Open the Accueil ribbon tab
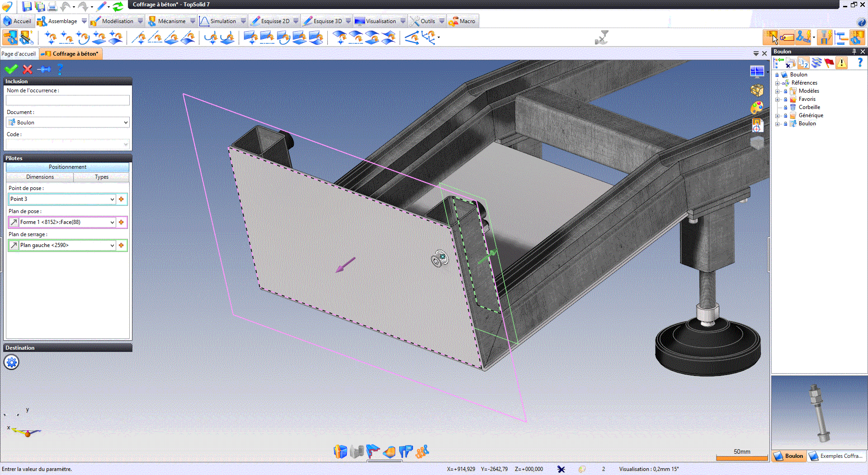868x475 pixels. tap(17, 21)
